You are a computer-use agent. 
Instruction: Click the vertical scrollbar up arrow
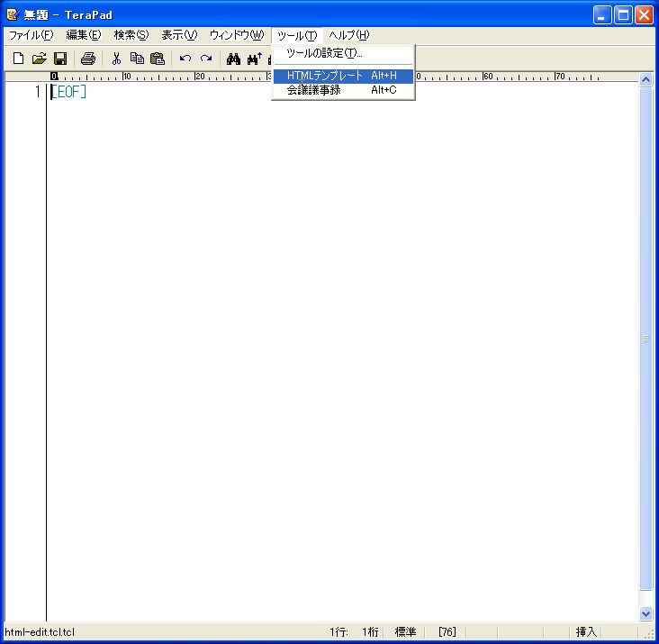click(646, 79)
